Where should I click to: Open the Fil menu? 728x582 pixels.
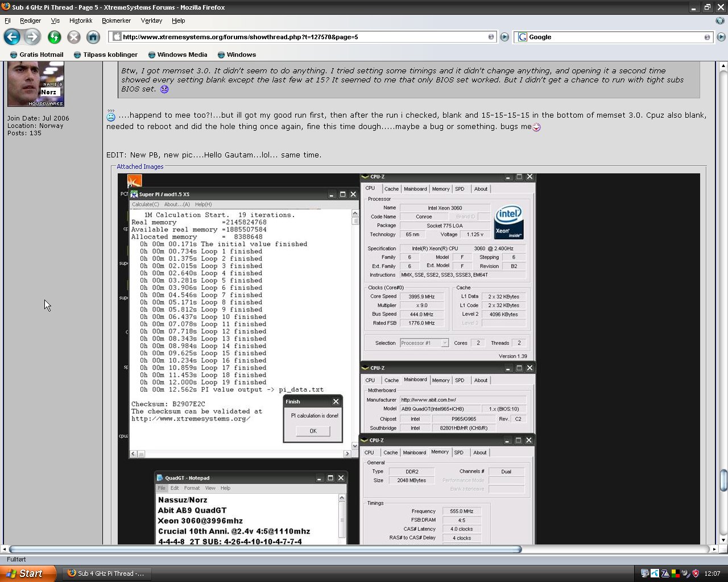click(x=8, y=20)
